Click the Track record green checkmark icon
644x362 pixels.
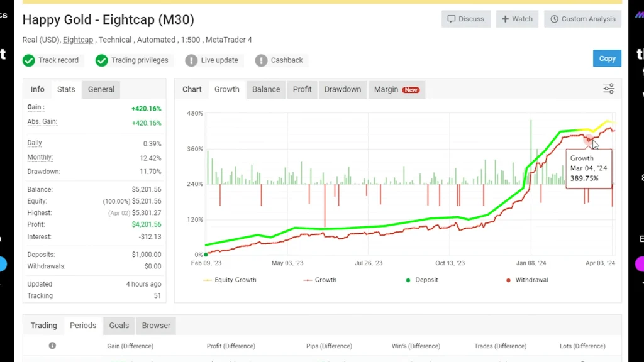[x=28, y=60]
